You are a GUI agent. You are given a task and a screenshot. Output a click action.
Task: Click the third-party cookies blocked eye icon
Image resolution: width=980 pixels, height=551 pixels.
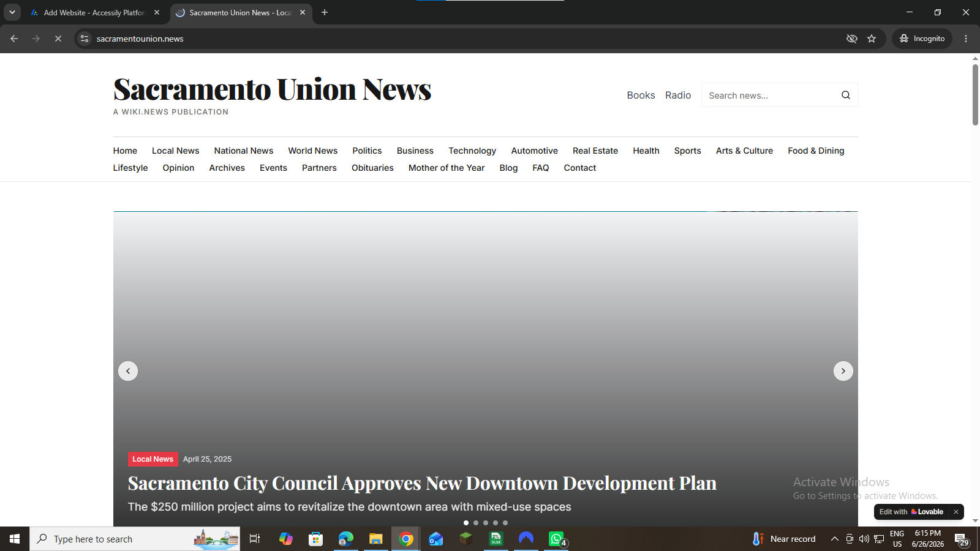(x=851, y=39)
